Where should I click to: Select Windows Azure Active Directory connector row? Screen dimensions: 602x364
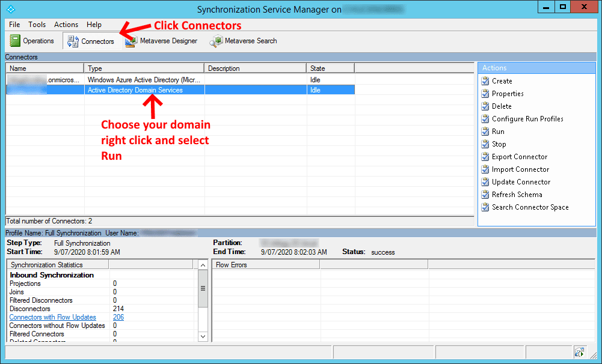(x=180, y=80)
